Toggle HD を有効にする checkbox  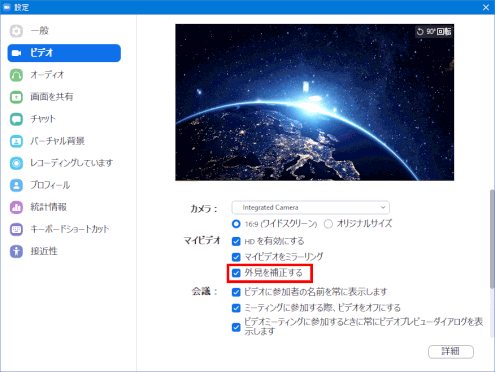tap(236, 241)
